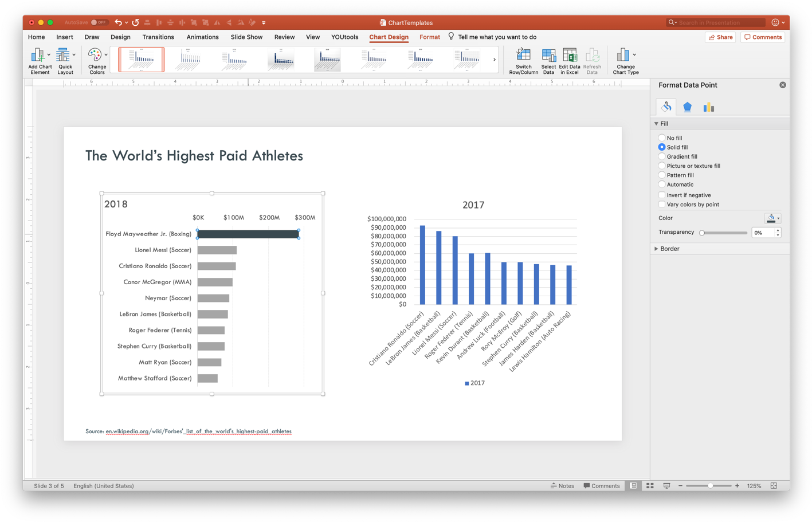The image size is (812, 522).
Task: Enable Vary colors by point
Action: tap(662, 204)
